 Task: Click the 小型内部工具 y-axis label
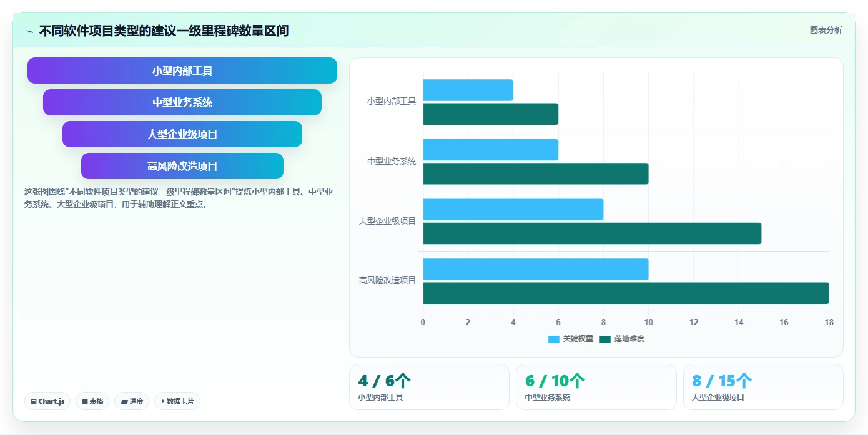coord(392,101)
